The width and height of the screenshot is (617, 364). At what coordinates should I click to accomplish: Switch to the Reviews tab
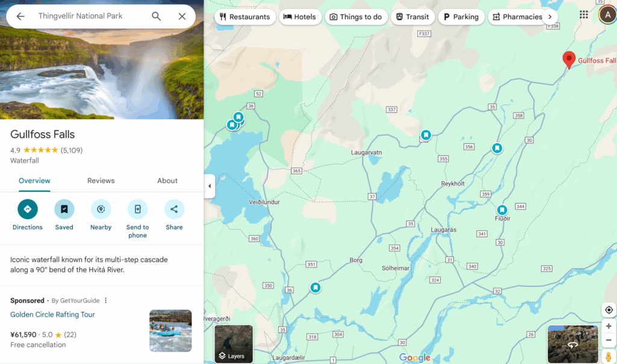[101, 181]
